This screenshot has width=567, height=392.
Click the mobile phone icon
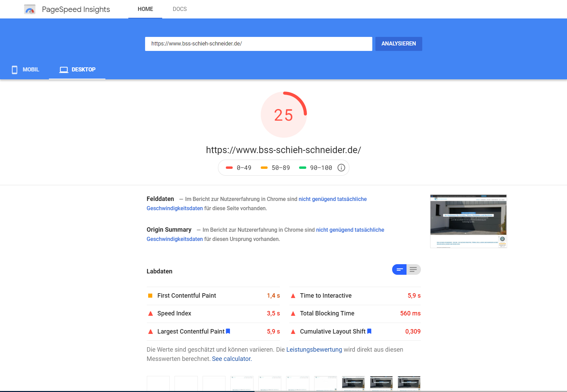(x=15, y=70)
